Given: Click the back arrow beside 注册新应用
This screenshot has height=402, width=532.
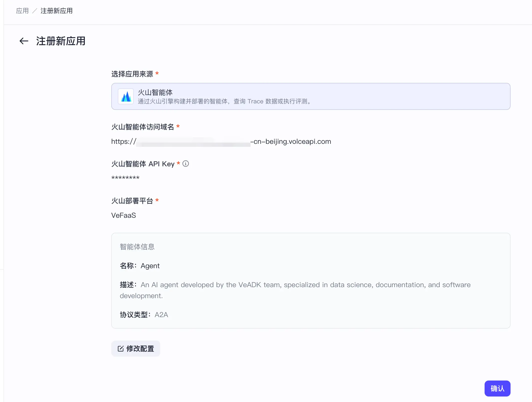Looking at the screenshot, I should click(x=24, y=41).
